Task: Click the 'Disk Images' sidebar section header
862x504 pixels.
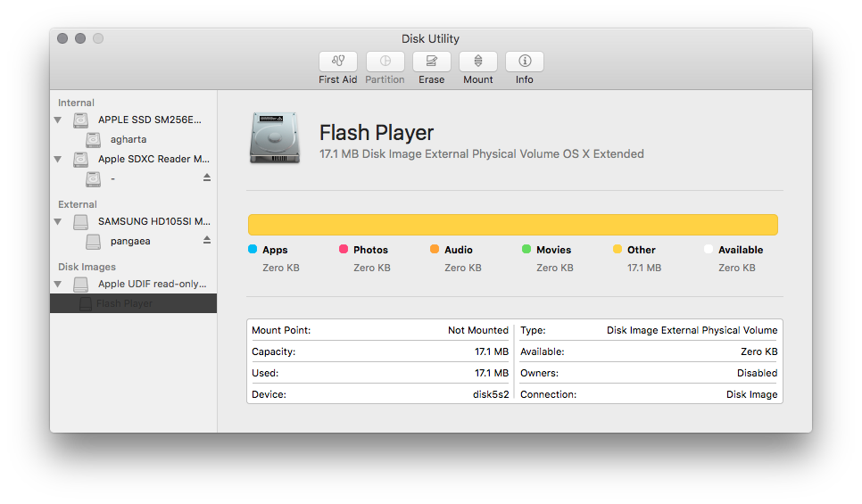Action: click(x=87, y=267)
